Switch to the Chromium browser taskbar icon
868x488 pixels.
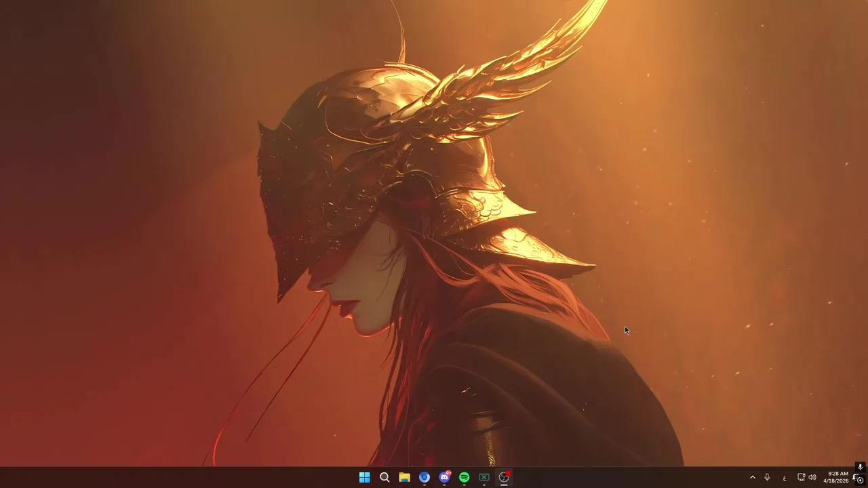425,477
